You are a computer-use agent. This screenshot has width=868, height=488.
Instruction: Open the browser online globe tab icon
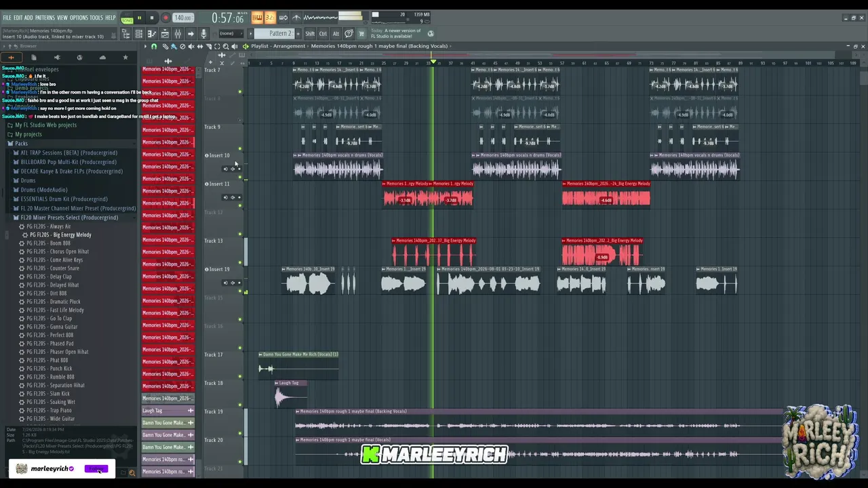79,58
